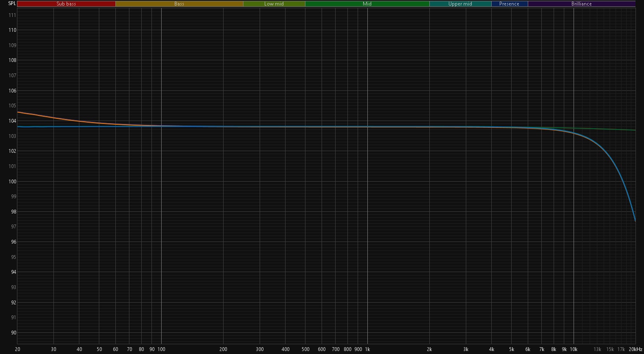Select the Presence band label
Image resolution: width=644 pixels, height=354 pixels.
coord(509,4)
